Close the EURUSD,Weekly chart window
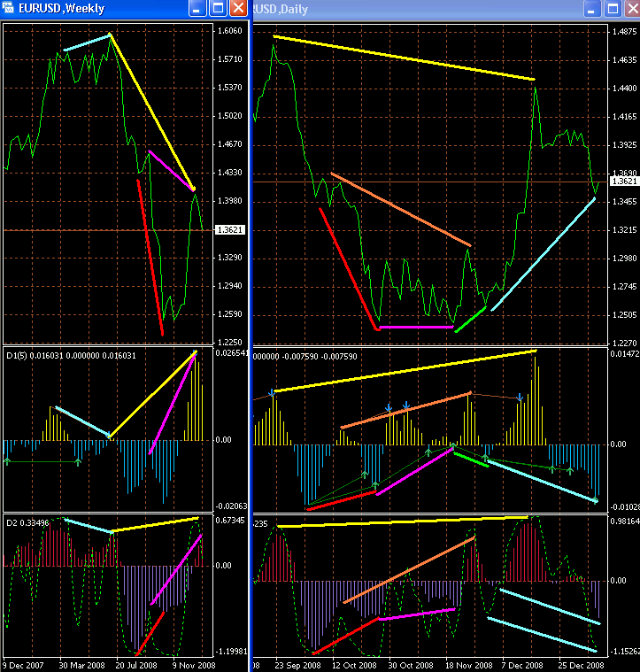640x672 pixels. pyautogui.click(x=238, y=8)
